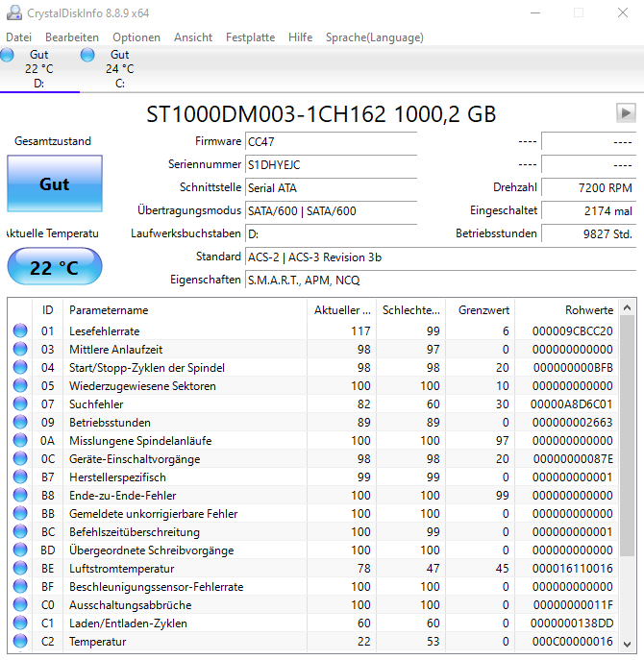Open the Ansicht menu
This screenshot has width=644, height=660.
coord(193,37)
